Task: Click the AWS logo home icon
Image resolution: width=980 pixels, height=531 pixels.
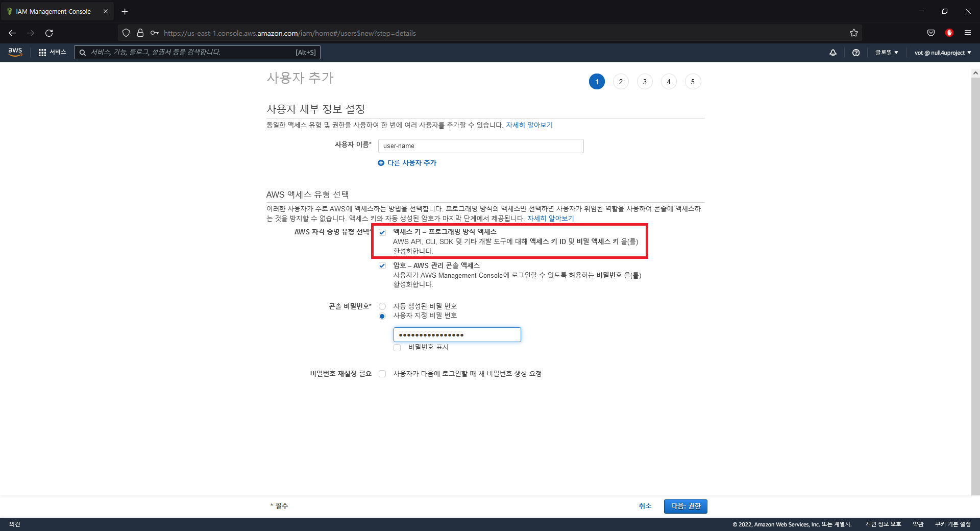Action: point(15,52)
